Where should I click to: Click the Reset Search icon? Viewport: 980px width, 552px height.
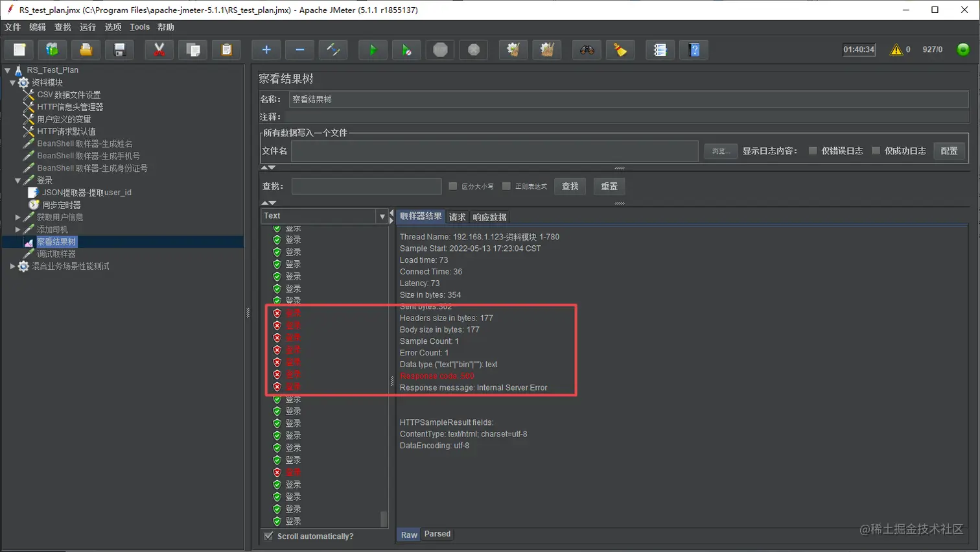(620, 50)
